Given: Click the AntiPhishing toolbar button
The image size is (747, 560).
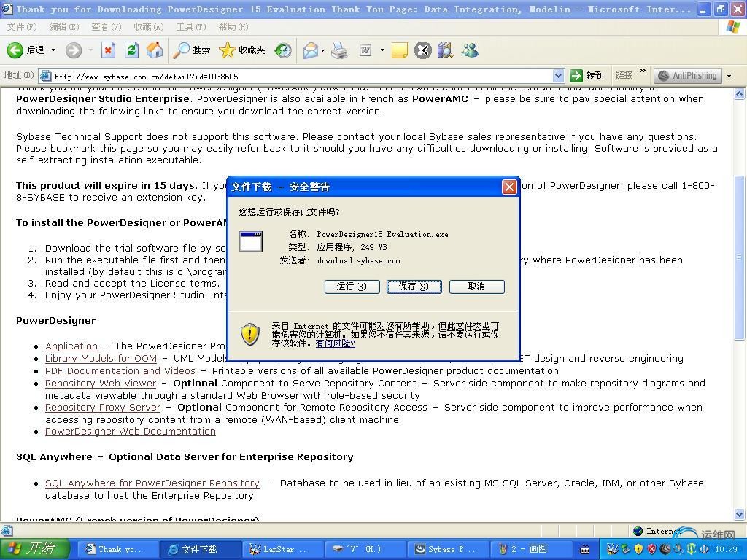Looking at the screenshot, I should click(688, 75).
